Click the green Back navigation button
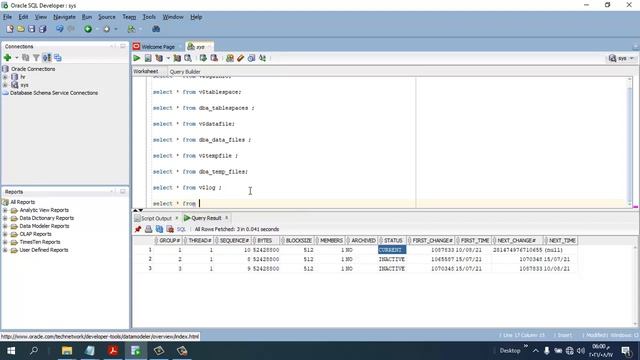Screen dimensions: 640x360 click(x=88, y=29)
